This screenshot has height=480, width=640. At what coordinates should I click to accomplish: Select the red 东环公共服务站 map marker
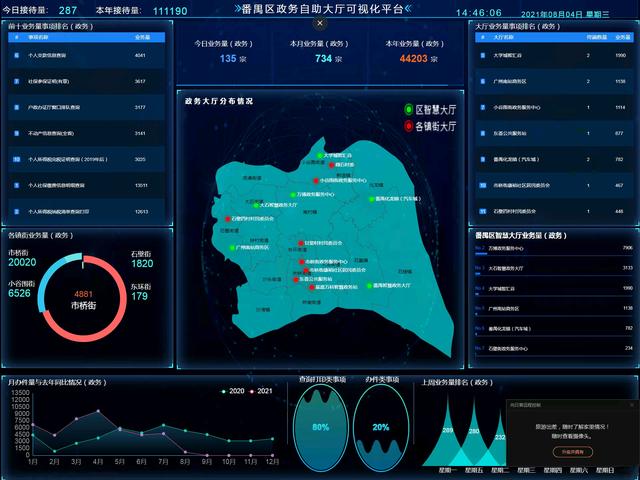296,280
